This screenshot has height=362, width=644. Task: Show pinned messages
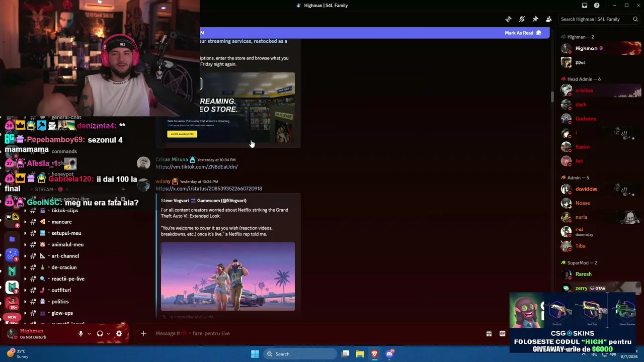[x=535, y=19]
